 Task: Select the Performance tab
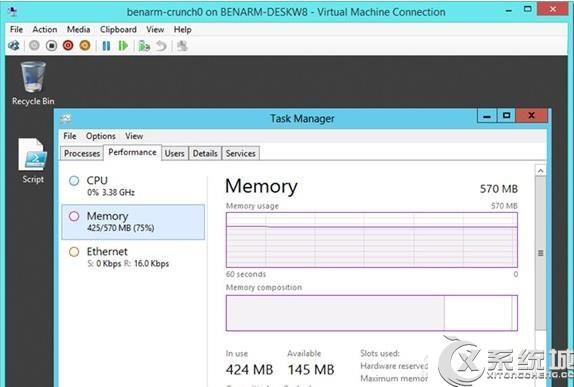(x=132, y=152)
